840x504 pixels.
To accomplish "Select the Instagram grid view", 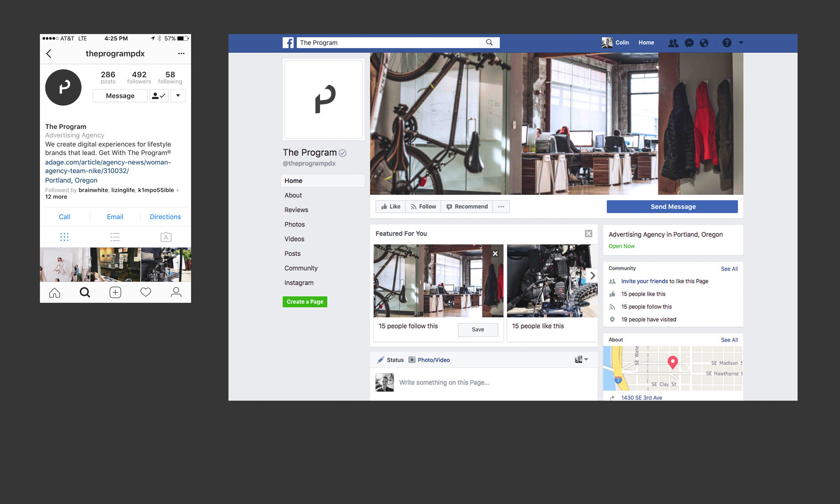I will [64, 237].
